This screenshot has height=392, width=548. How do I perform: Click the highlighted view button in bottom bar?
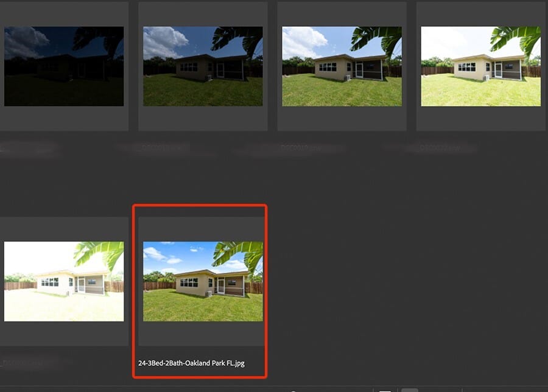point(410,390)
